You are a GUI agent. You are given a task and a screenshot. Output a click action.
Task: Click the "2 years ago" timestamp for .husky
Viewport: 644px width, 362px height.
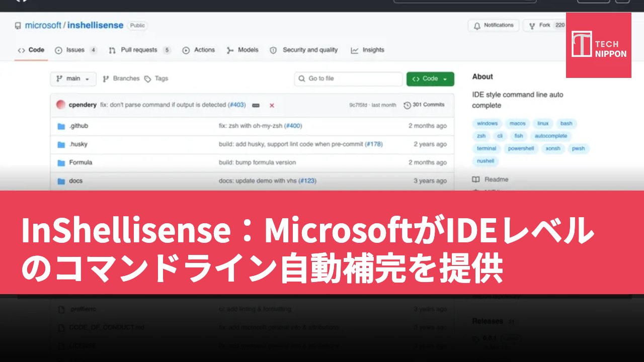(x=430, y=144)
